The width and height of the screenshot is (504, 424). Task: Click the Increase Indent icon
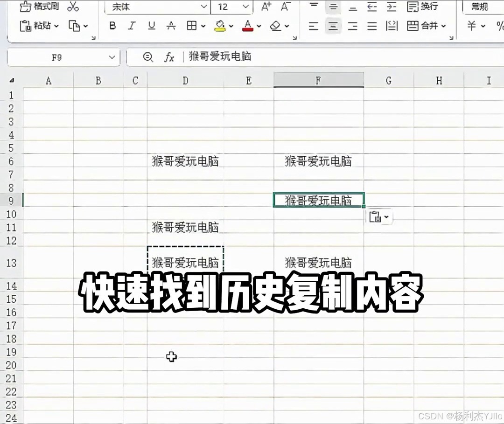[392, 7]
